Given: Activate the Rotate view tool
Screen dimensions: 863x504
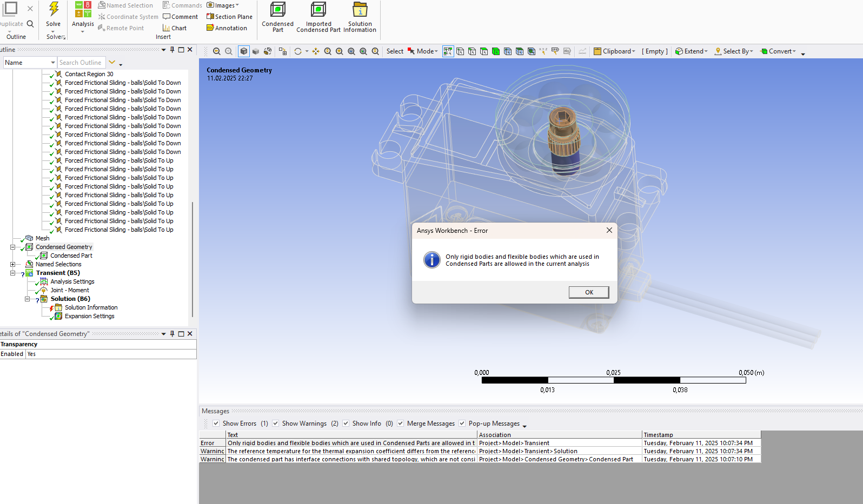Looking at the screenshot, I should coord(298,51).
